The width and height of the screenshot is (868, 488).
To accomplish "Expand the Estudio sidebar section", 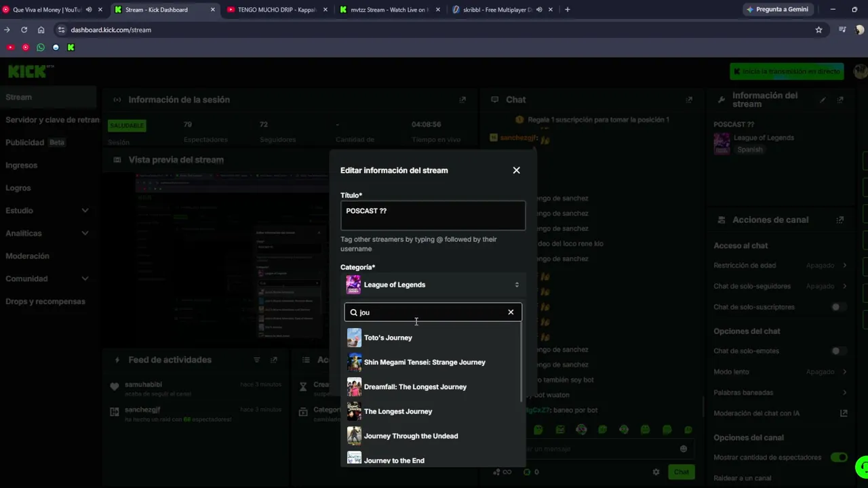I will tap(47, 211).
